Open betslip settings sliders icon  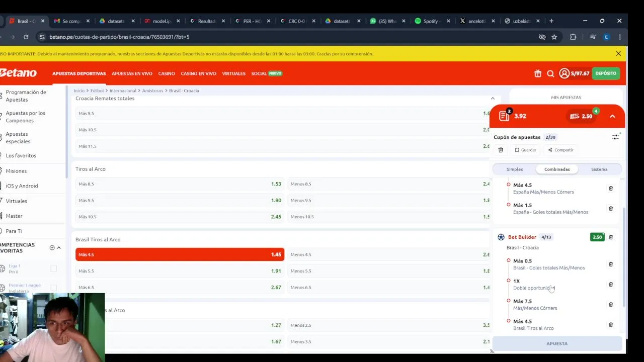(615, 137)
